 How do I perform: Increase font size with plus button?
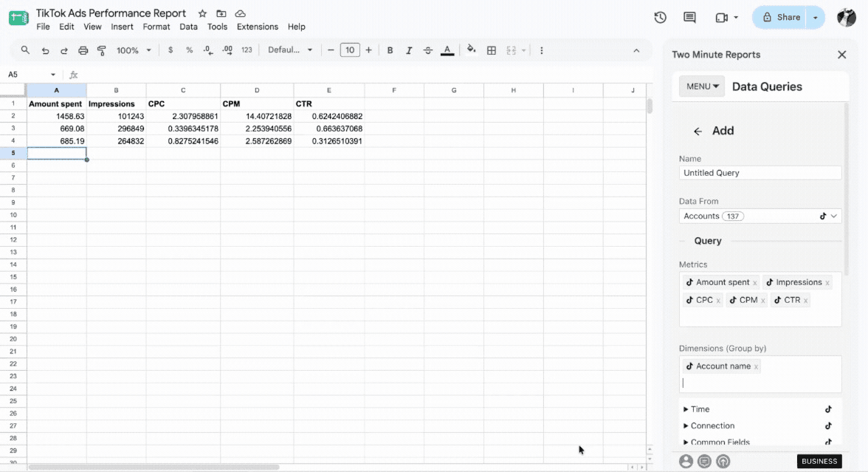click(x=369, y=50)
